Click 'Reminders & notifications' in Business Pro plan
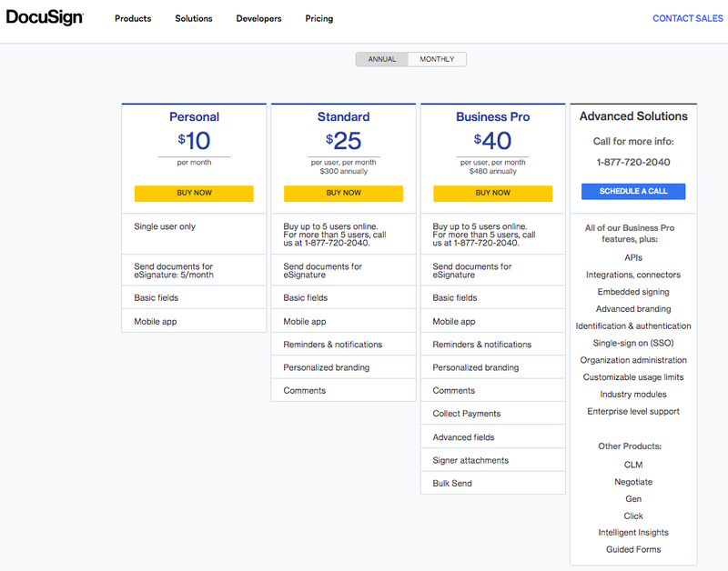Screen dimensions: 728x571 pos(492,345)
